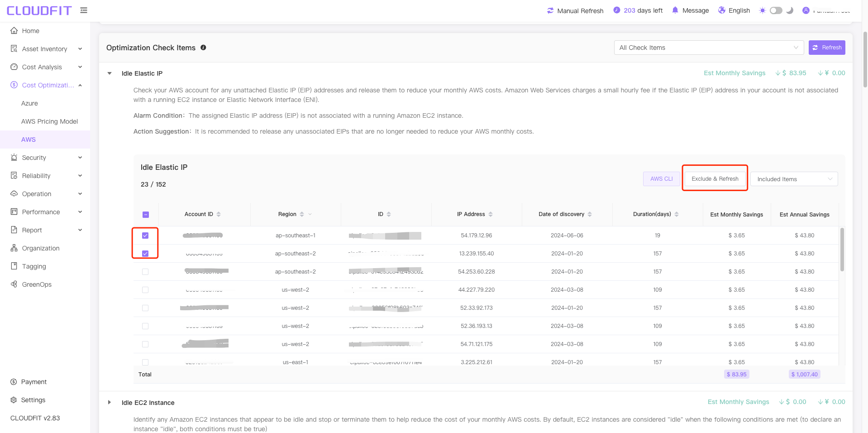Click the Tagging icon

[14, 266]
